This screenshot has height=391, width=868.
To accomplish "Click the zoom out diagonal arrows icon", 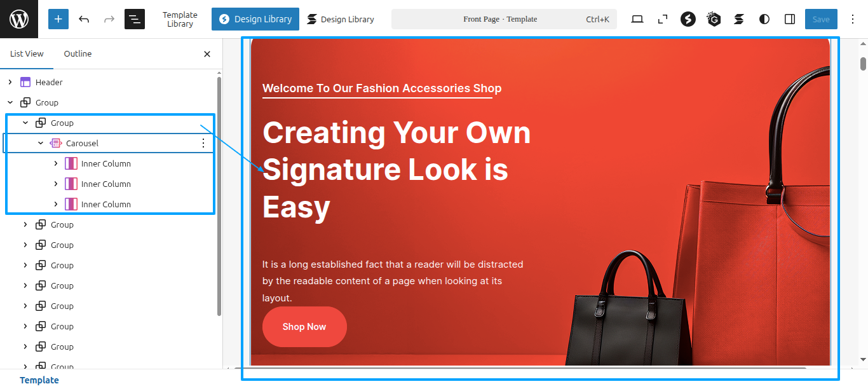I will [x=663, y=19].
